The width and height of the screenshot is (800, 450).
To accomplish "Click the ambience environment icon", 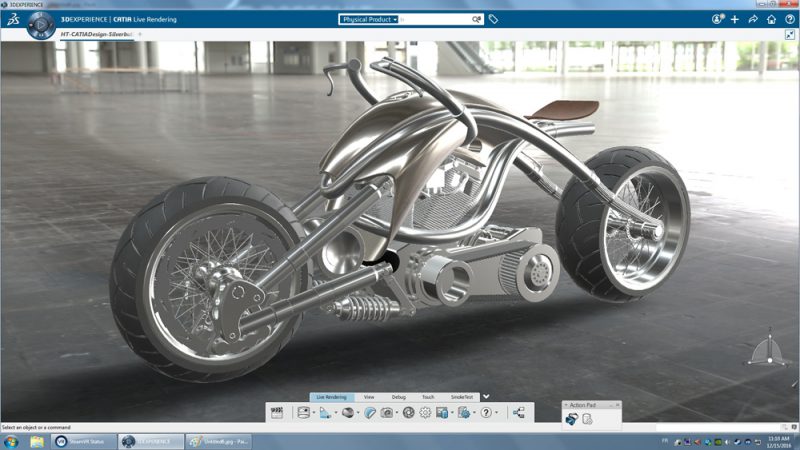I will (x=303, y=413).
